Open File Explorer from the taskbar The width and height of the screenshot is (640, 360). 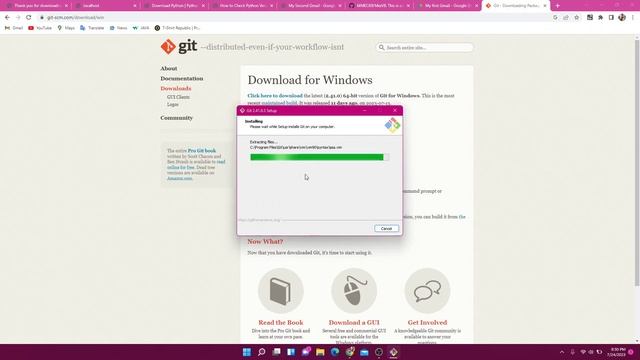click(x=320, y=352)
